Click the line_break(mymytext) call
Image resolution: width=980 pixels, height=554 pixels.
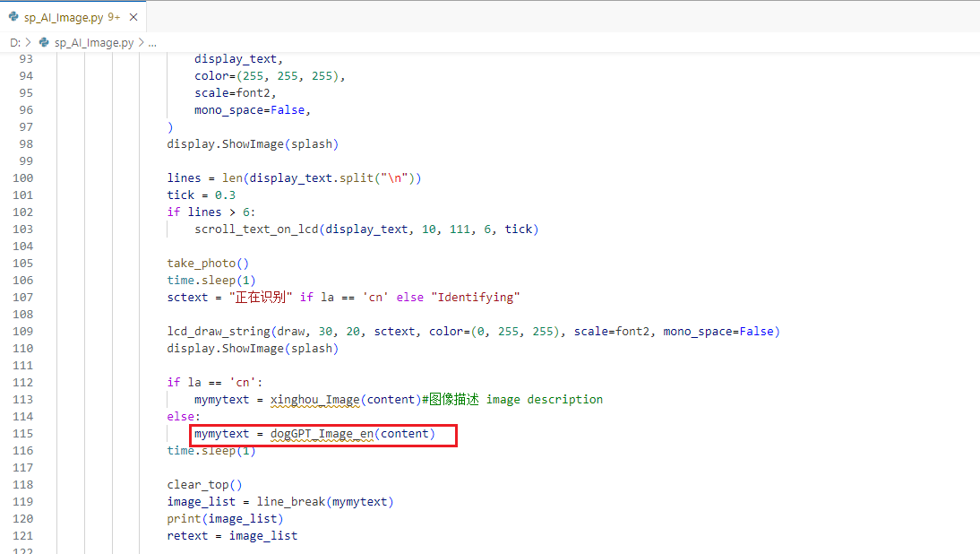click(325, 501)
